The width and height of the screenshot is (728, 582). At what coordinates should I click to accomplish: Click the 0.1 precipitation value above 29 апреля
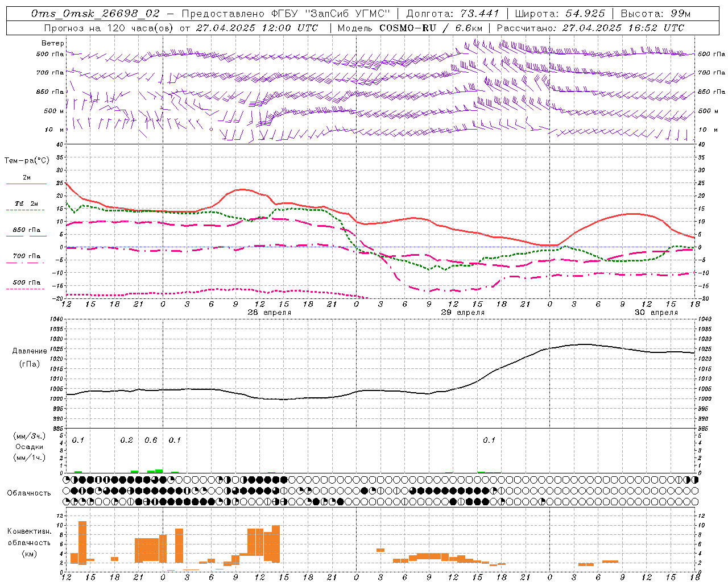click(489, 440)
